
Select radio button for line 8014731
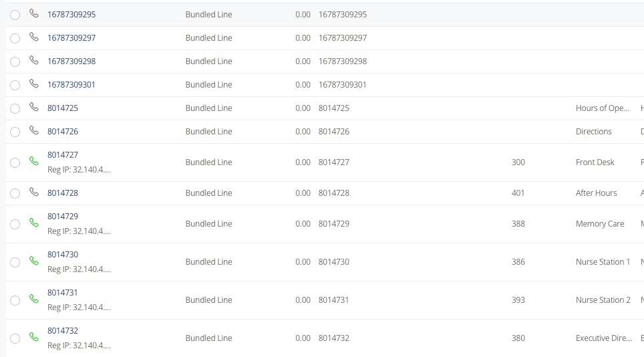point(15,300)
